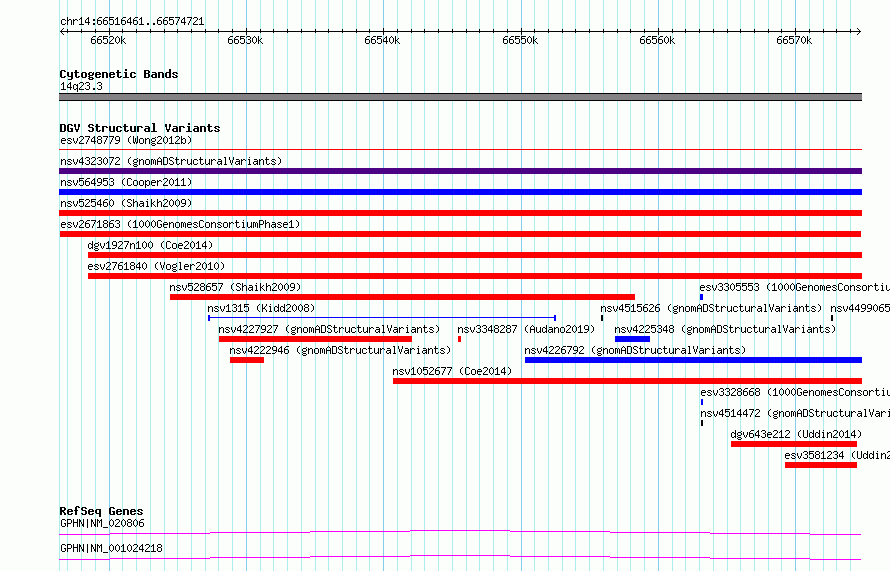Click the thin blue nsv1315 span line
The width and height of the screenshot is (890, 571).
(x=382, y=318)
